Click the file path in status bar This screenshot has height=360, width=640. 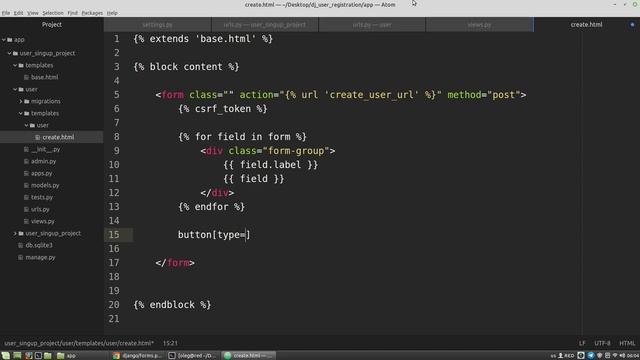coord(79,343)
